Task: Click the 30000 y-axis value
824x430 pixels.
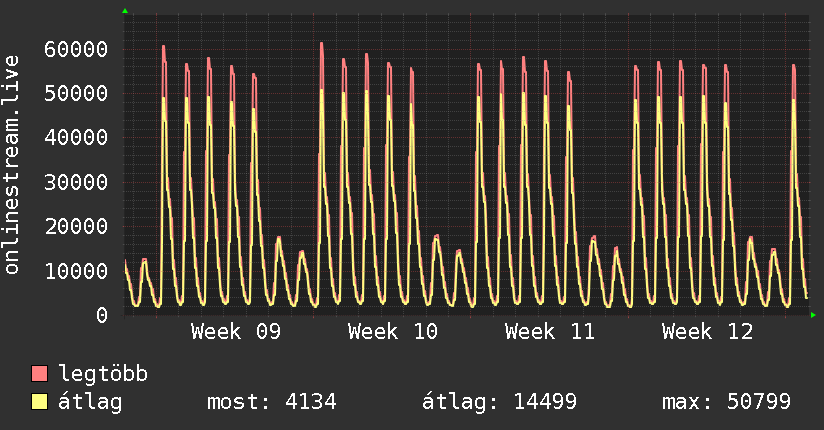Action: [x=76, y=182]
